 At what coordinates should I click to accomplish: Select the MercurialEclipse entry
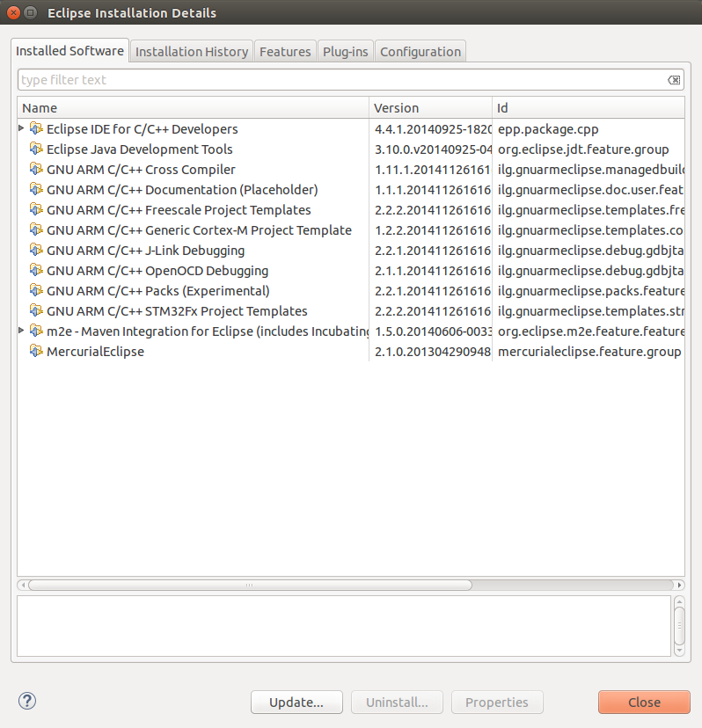click(351, 352)
